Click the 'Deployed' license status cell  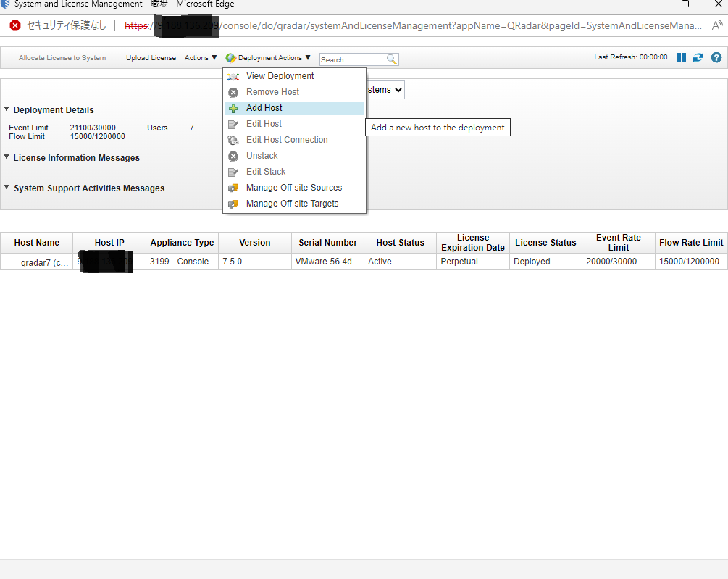pos(545,262)
